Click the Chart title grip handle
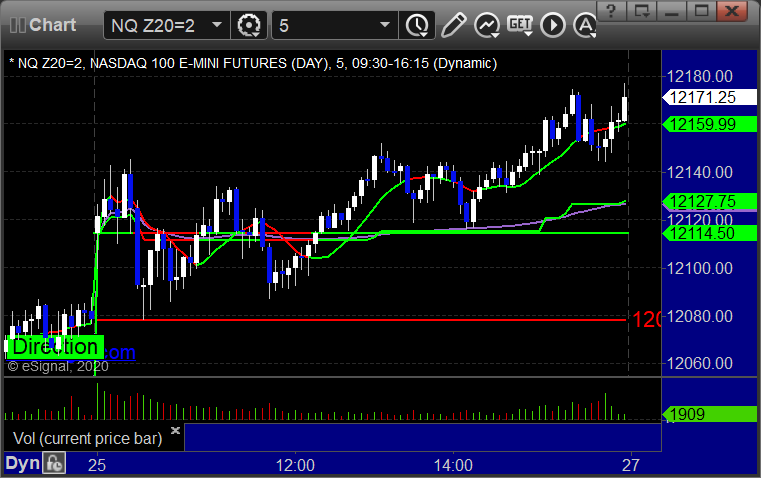Screen dimensions: 761x478 point(17,25)
